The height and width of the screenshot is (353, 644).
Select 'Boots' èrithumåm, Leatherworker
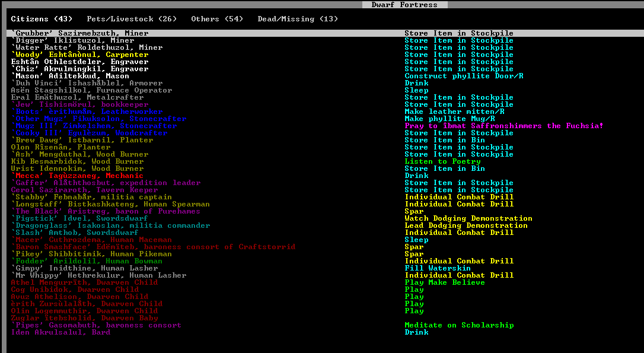[x=87, y=112]
